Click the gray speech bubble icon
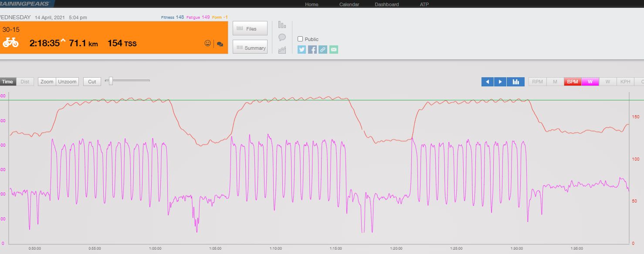 282,38
